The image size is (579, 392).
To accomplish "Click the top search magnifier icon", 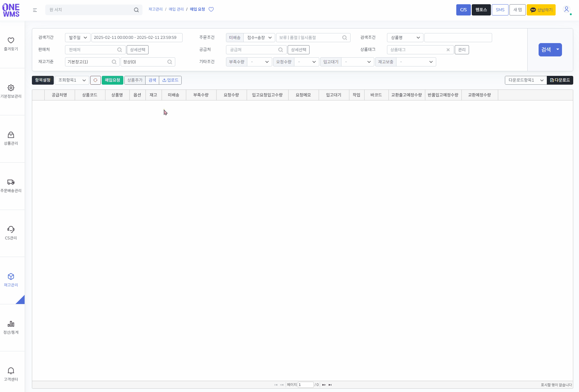I will tap(136, 10).
